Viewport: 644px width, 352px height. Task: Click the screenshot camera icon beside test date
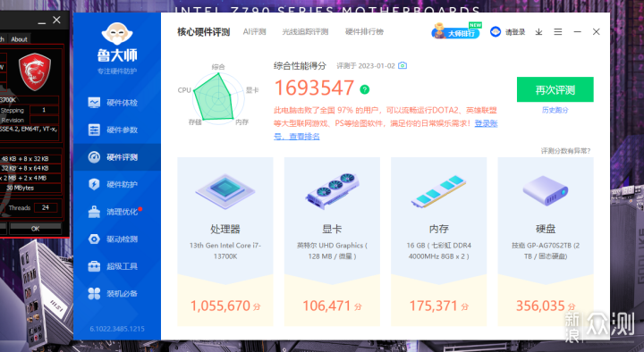[x=402, y=65]
